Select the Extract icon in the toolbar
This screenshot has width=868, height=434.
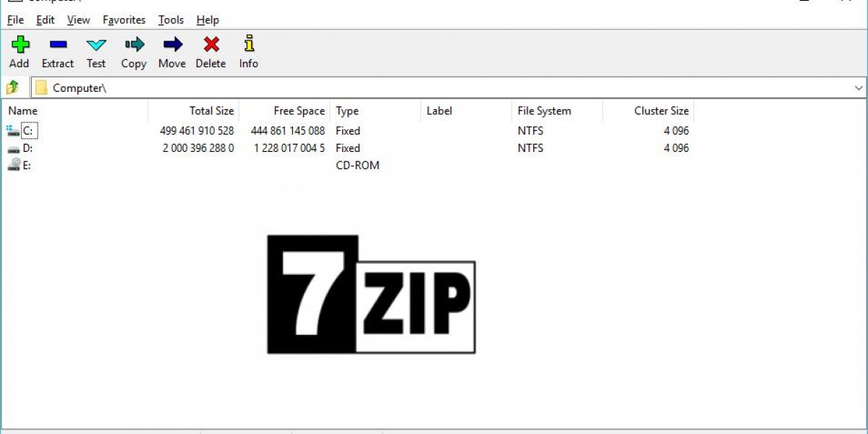(57, 45)
